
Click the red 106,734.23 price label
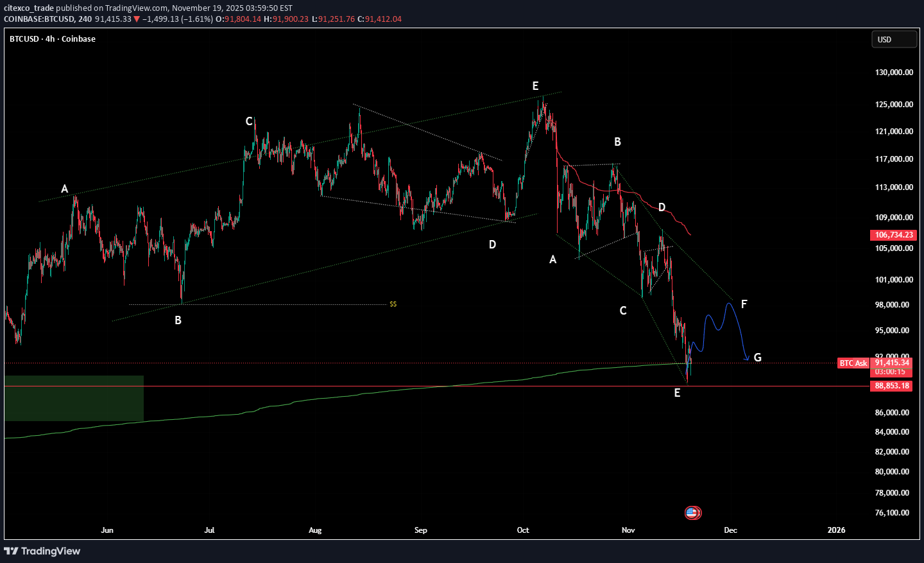click(893, 235)
